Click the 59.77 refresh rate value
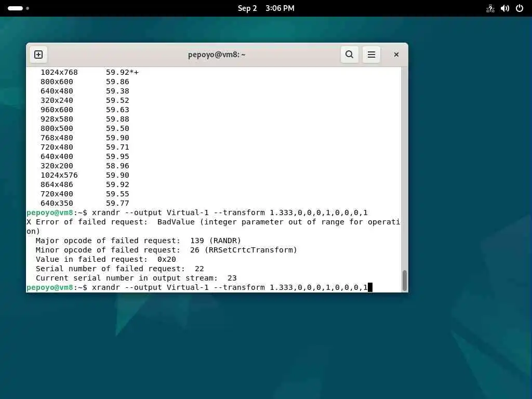This screenshot has height=399, width=532. [117, 203]
